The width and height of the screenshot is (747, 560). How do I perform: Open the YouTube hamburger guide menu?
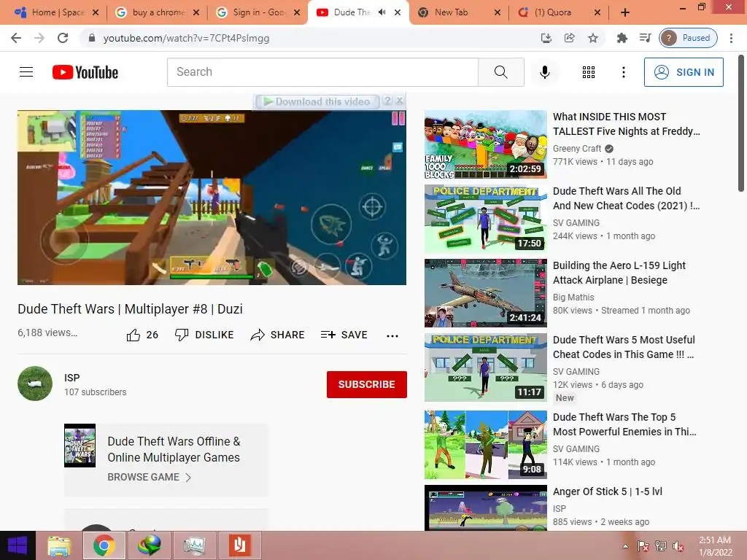tap(26, 72)
